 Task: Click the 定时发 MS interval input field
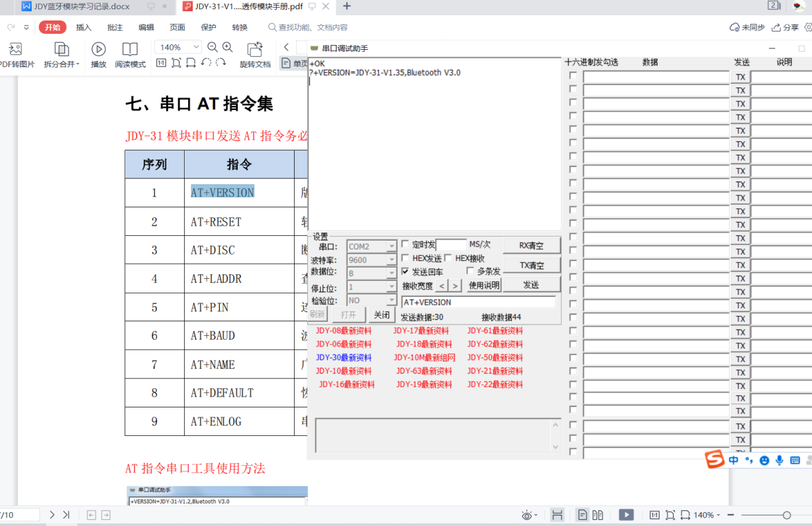pyautogui.click(x=451, y=245)
